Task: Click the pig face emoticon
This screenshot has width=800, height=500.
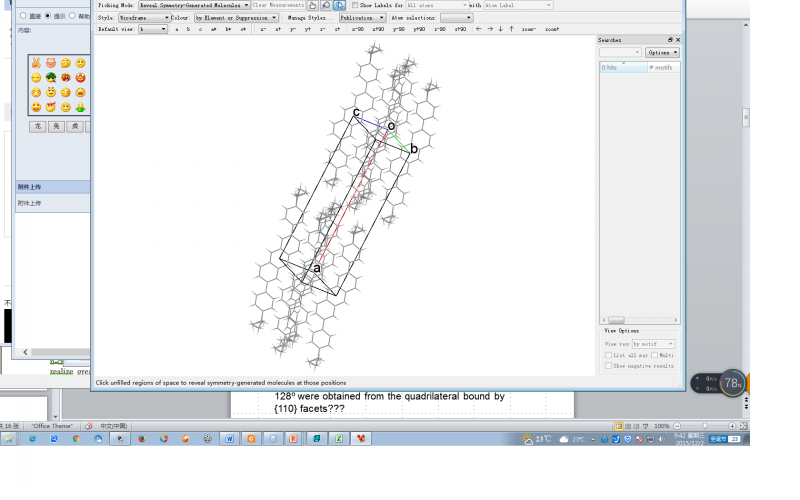Action: pyautogui.click(x=51, y=62)
